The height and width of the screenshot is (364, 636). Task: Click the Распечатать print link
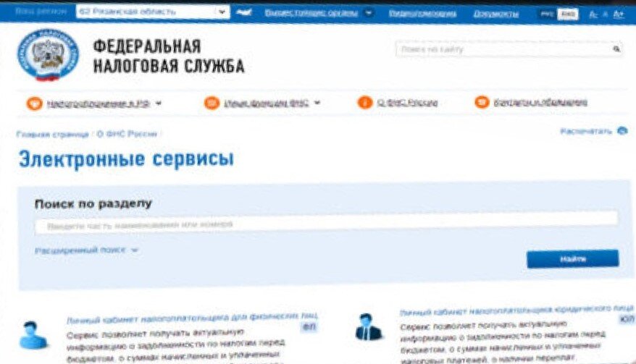586,131
